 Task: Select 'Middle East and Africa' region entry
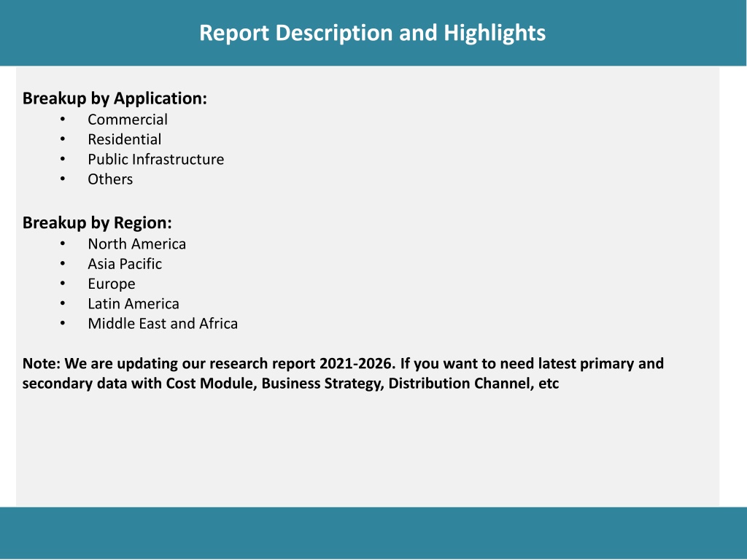click(163, 324)
